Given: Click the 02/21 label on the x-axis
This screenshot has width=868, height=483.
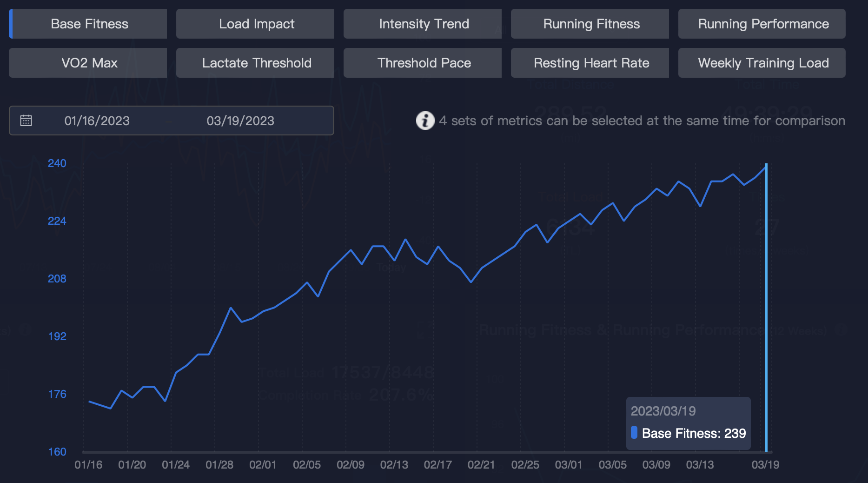Looking at the screenshot, I should [x=481, y=464].
